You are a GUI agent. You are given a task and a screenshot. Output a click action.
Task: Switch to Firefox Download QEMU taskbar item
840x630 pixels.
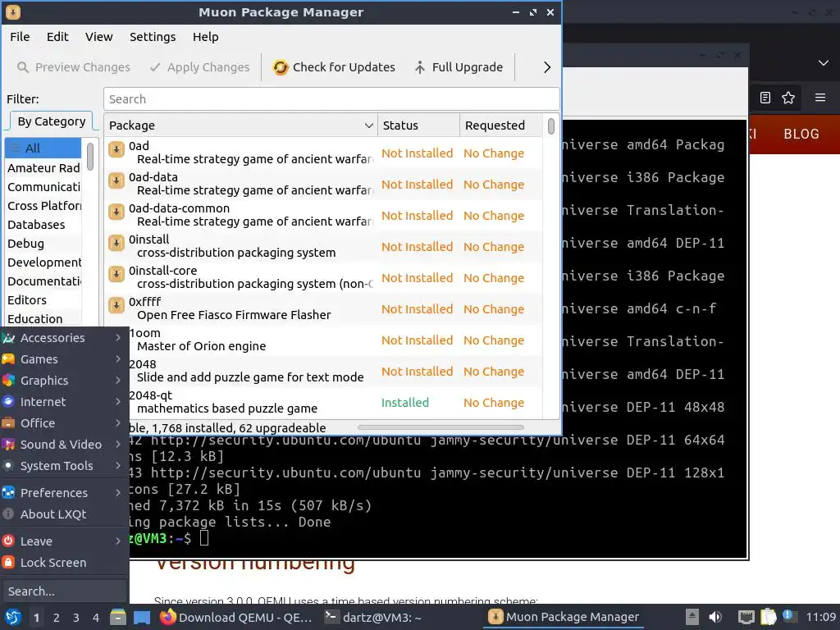pyautogui.click(x=235, y=617)
